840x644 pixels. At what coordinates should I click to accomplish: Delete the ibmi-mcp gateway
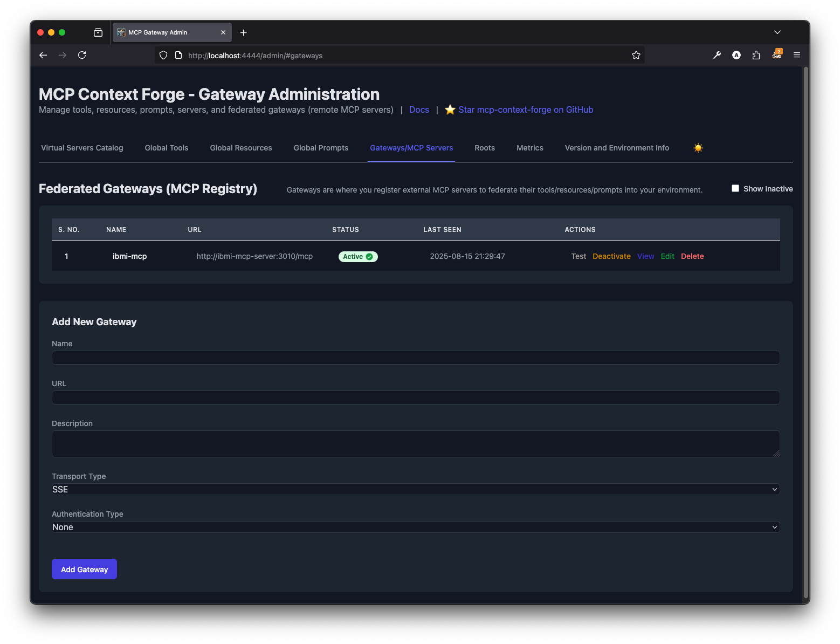tap(692, 256)
